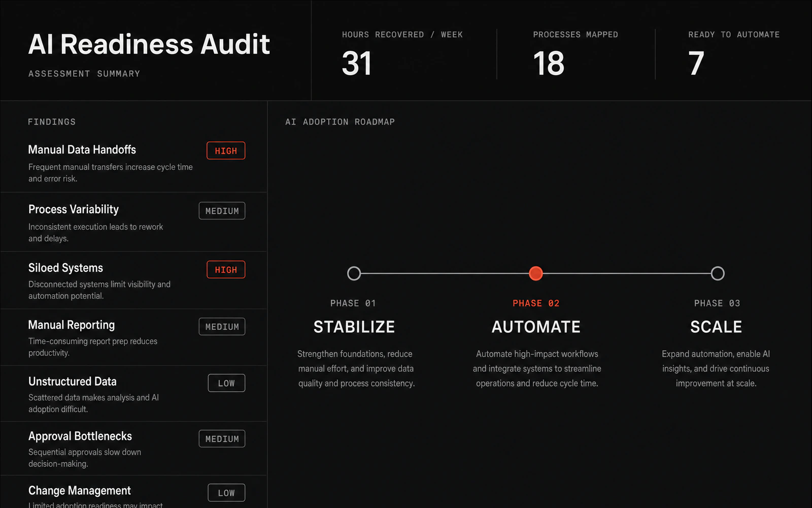
Task: Click the PROCESSES MAPPED label
Action: pyautogui.click(x=576, y=35)
